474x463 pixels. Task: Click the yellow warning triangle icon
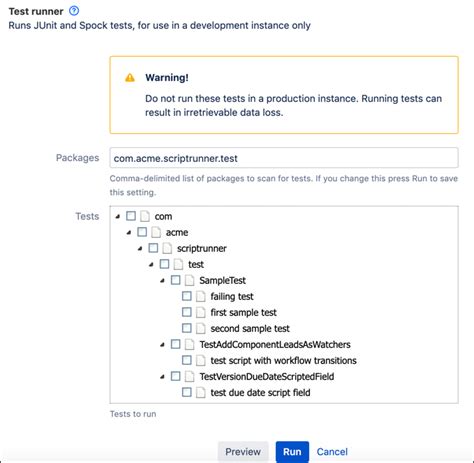coord(130,78)
